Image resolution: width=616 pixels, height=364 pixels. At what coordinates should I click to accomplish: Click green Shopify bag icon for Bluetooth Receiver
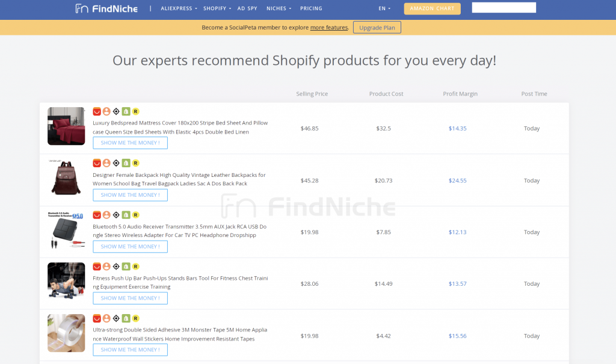(126, 215)
